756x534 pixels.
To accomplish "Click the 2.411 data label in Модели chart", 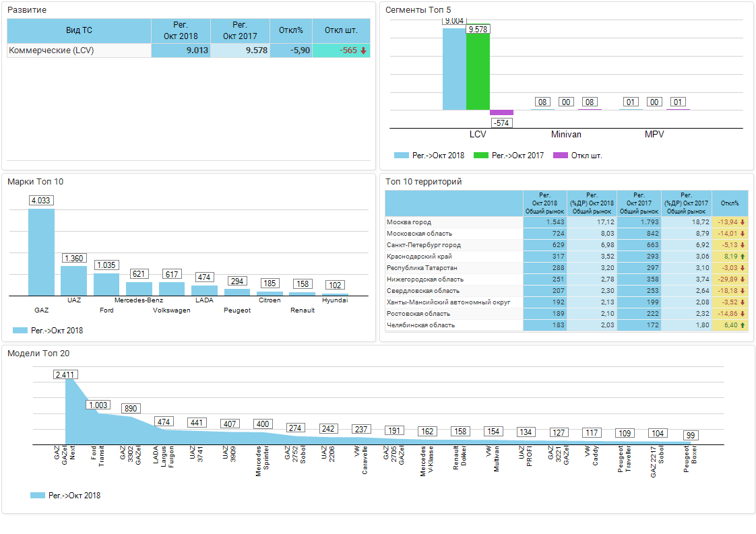I will (x=65, y=374).
